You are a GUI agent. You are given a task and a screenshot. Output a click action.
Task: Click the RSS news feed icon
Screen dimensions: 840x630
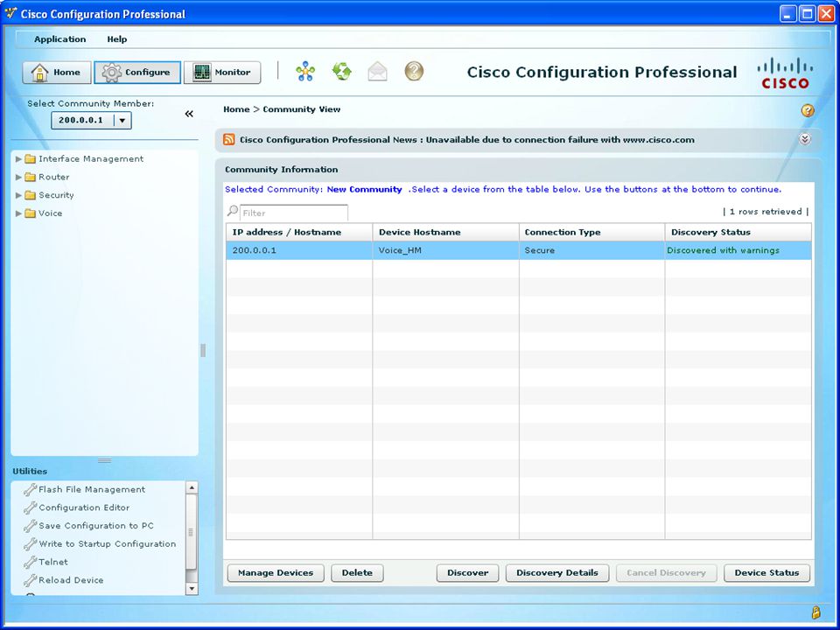(x=228, y=139)
